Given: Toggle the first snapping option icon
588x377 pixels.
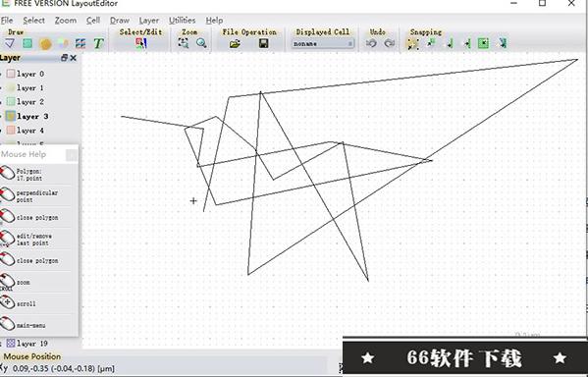Looking at the screenshot, I should click(412, 43).
